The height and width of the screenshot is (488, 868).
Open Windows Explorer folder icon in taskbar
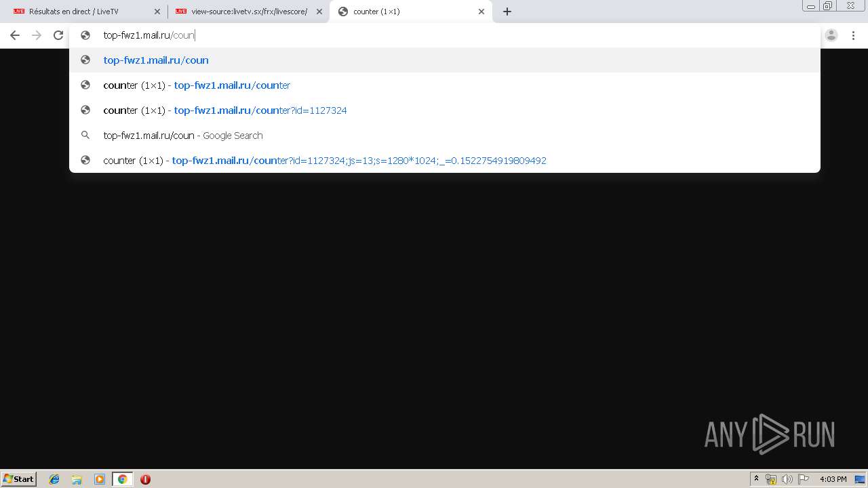tap(77, 479)
